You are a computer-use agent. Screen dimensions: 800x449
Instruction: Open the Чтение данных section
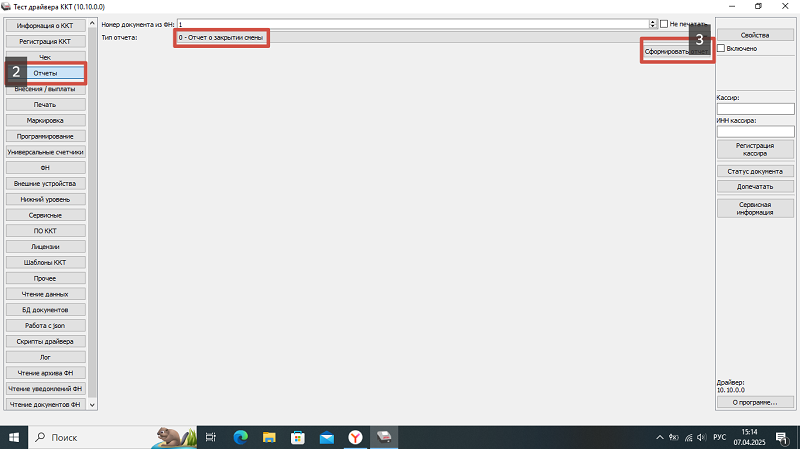point(45,294)
